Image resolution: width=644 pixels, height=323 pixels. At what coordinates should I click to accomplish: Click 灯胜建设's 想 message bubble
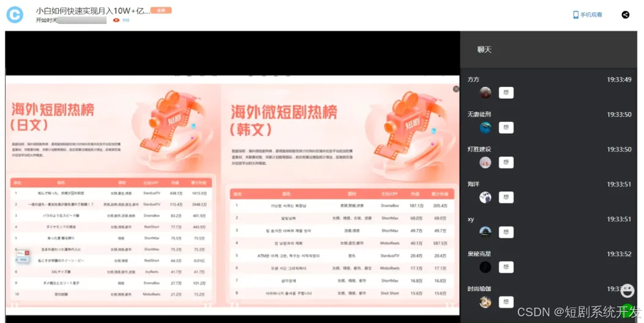pos(506,162)
